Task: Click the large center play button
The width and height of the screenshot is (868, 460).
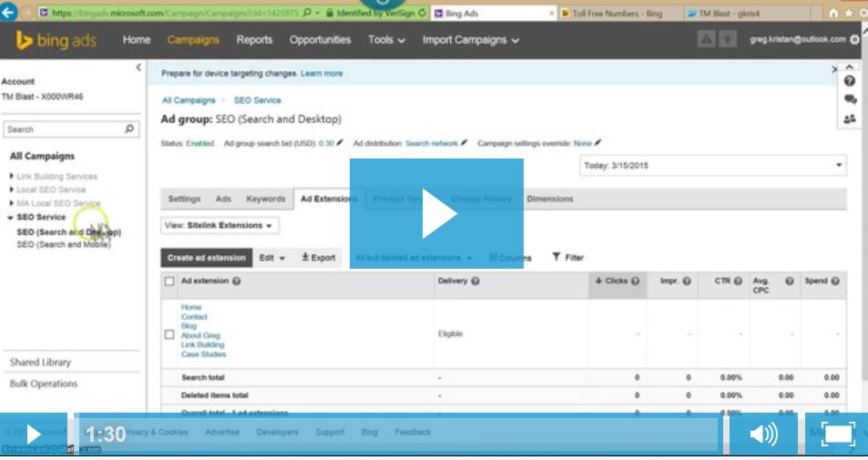Action: (x=437, y=214)
